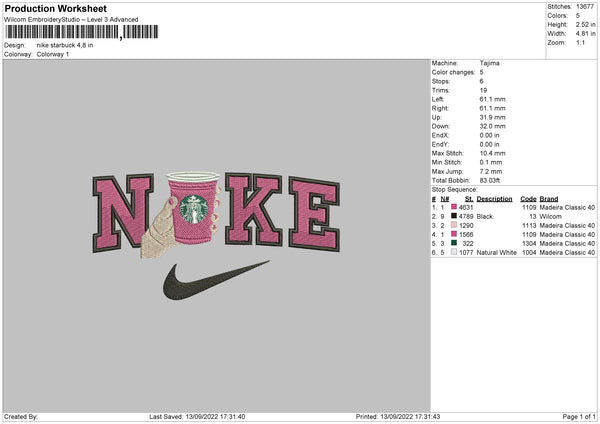The image size is (600, 424).
Task: Select the light pink 1290 thread swatch
Action: 454,225
